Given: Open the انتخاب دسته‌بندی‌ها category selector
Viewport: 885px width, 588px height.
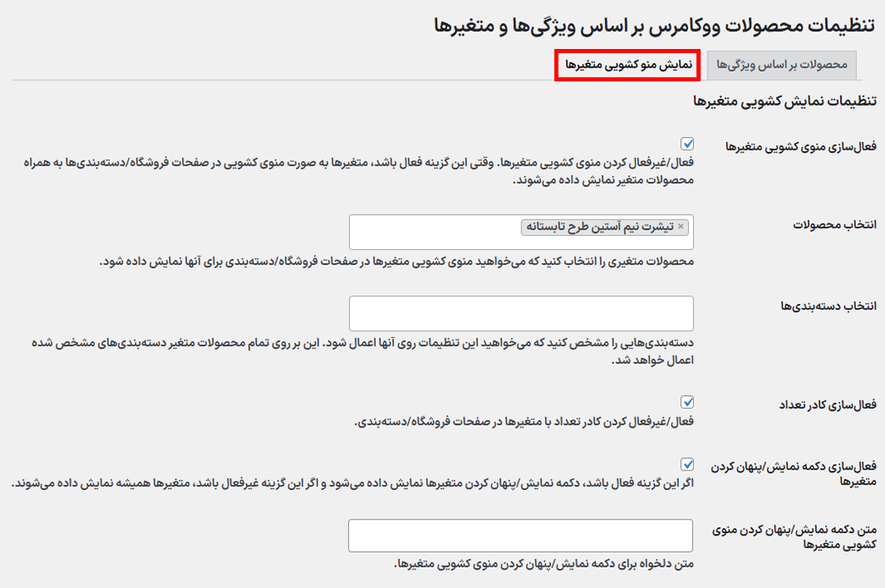Looking at the screenshot, I should click(521, 313).
